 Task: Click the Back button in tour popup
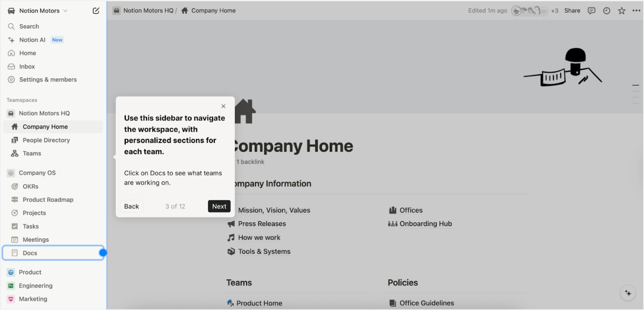131,206
